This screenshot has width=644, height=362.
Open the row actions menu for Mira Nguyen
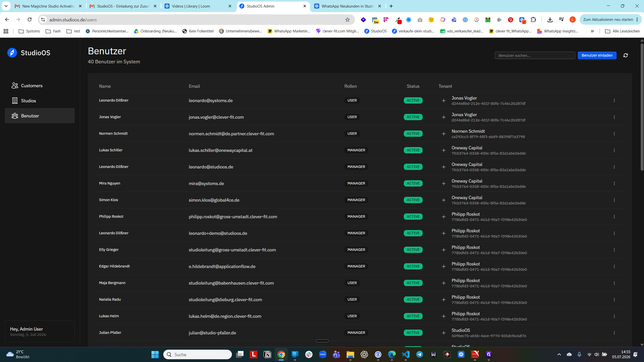coord(614,184)
